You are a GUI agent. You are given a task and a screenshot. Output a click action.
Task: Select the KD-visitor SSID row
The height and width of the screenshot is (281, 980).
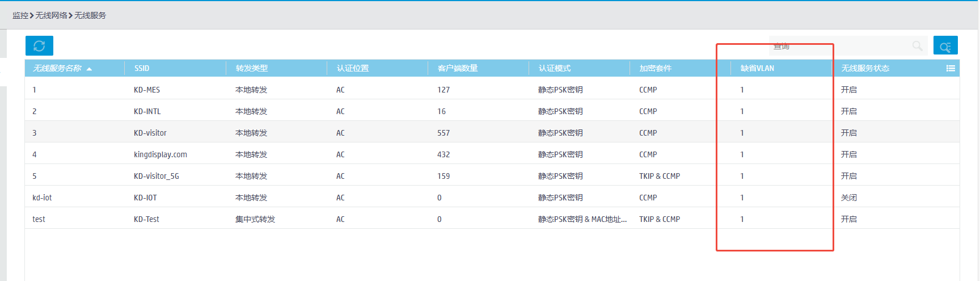(150, 133)
